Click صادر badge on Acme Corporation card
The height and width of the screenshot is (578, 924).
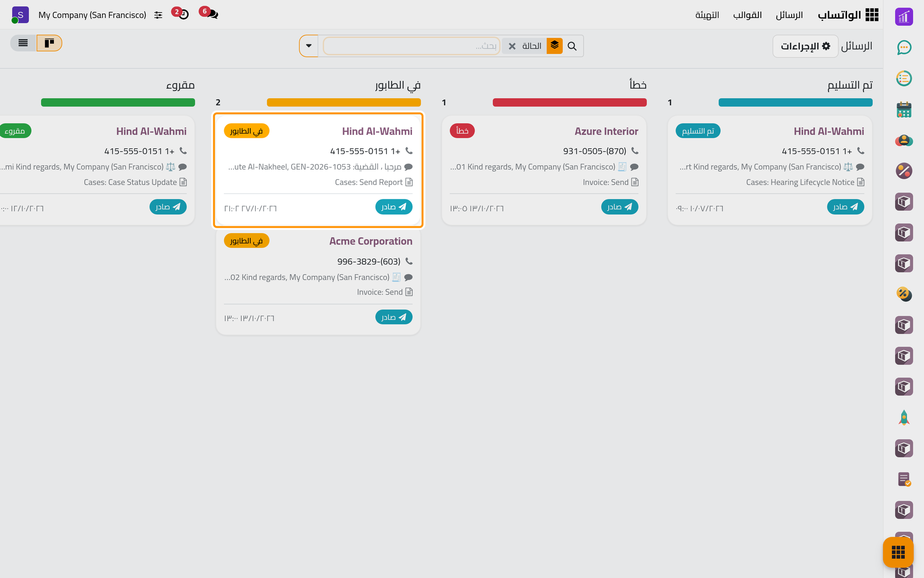[x=394, y=317]
